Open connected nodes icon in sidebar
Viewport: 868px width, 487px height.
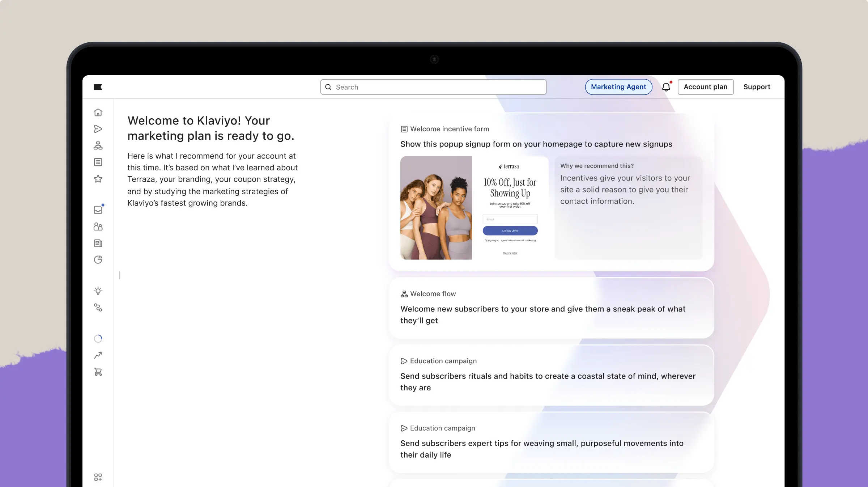98,308
